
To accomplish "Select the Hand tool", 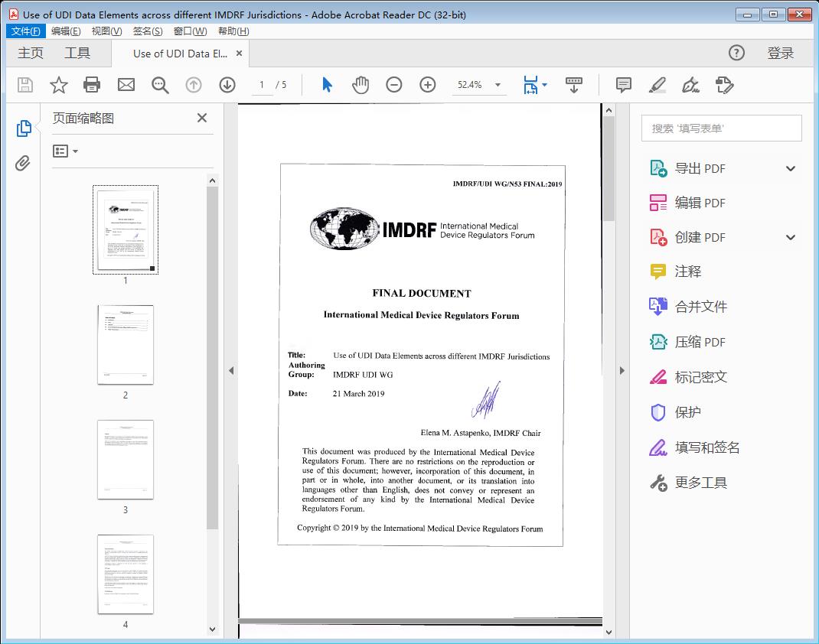I will point(359,85).
